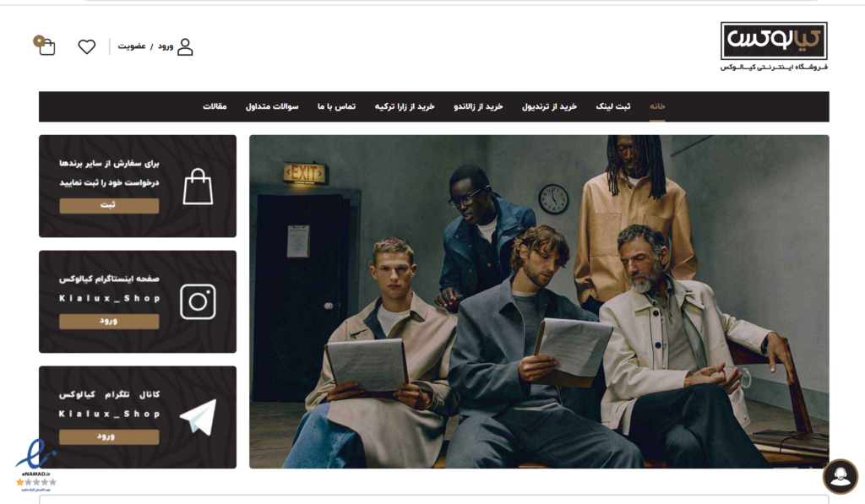Click the shopping bag icon in the order card

click(x=198, y=187)
